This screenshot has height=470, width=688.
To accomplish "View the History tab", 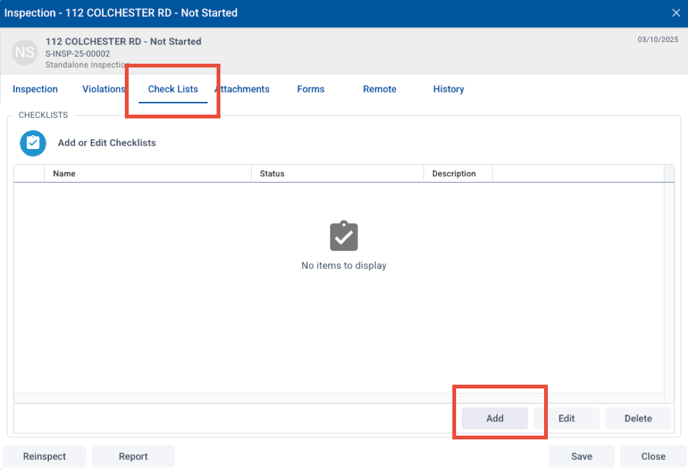I will coord(448,89).
